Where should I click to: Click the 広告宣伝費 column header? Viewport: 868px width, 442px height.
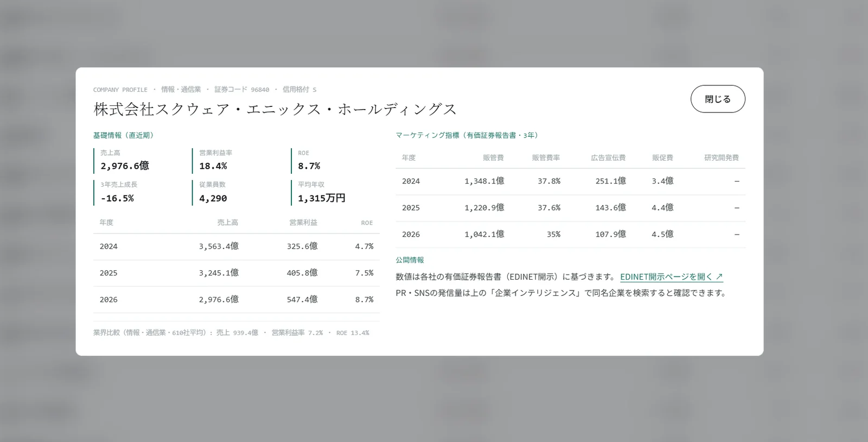(608, 157)
